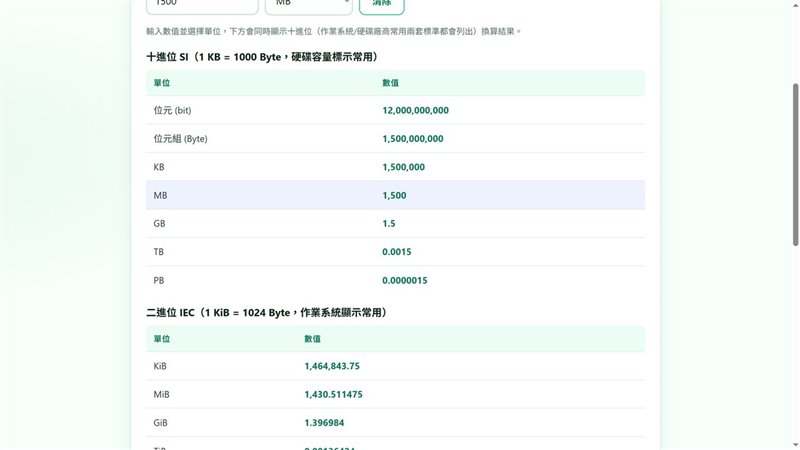Click 單位 header in the IEC table
Viewport: 800px width, 450px height.
click(162, 339)
